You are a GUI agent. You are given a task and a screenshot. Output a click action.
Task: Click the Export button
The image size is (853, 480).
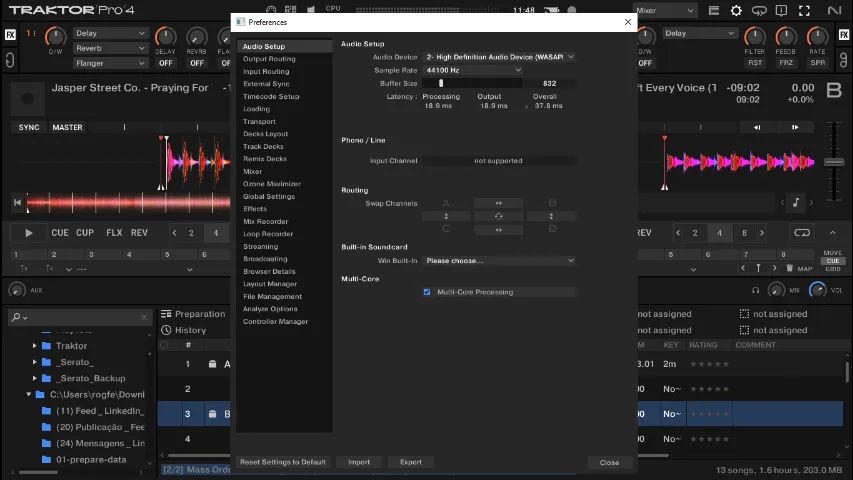pos(411,462)
